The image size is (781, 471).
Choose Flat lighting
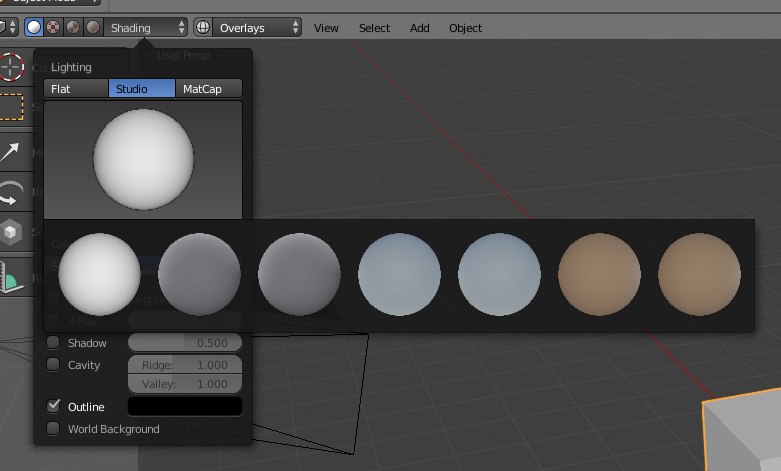[x=76, y=89]
